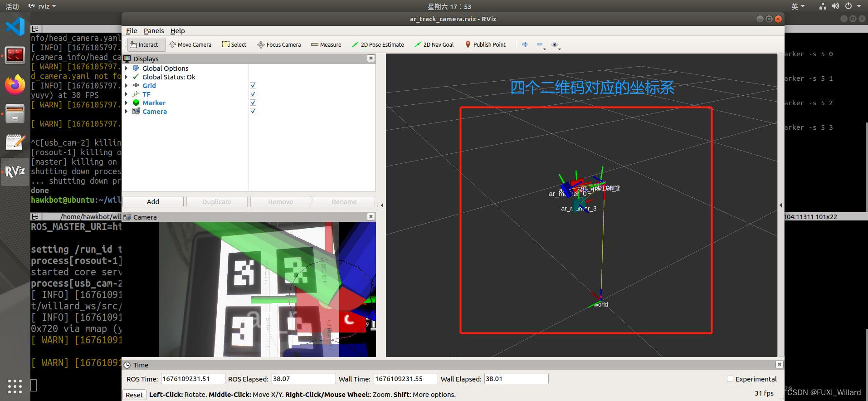This screenshot has height=401, width=868.
Task: Click the Wall Elapsed field
Action: 516,379
